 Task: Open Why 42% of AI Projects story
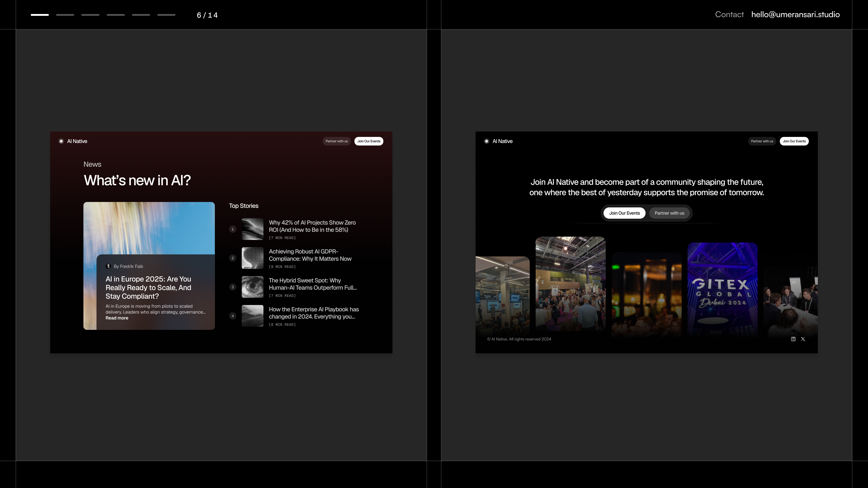tap(312, 226)
